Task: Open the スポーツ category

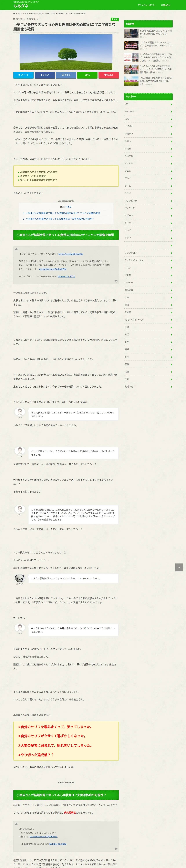Action: 148,216
